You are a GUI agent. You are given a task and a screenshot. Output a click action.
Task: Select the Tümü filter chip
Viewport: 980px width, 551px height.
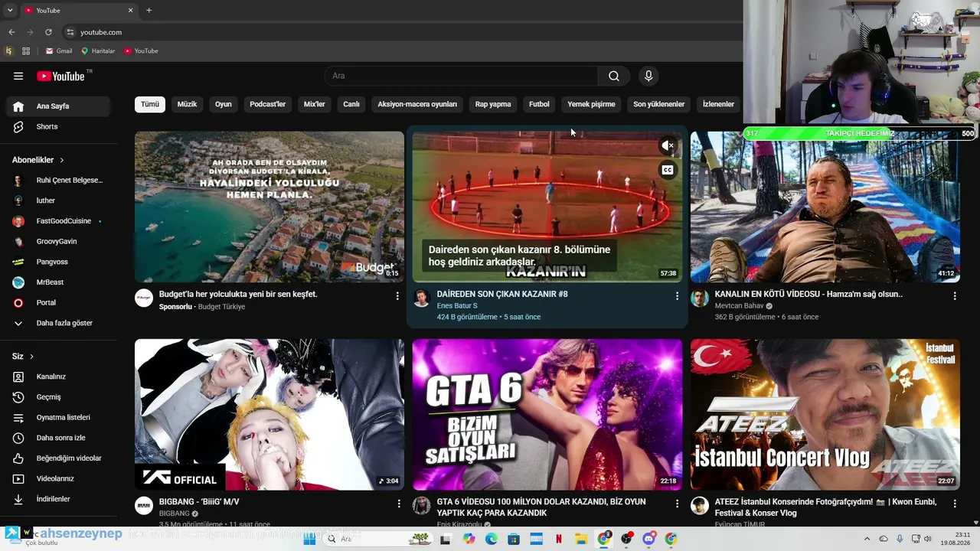150,104
